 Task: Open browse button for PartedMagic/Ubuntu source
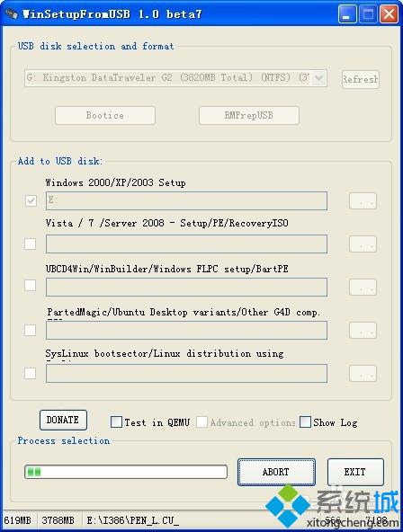click(x=363, y=331)
